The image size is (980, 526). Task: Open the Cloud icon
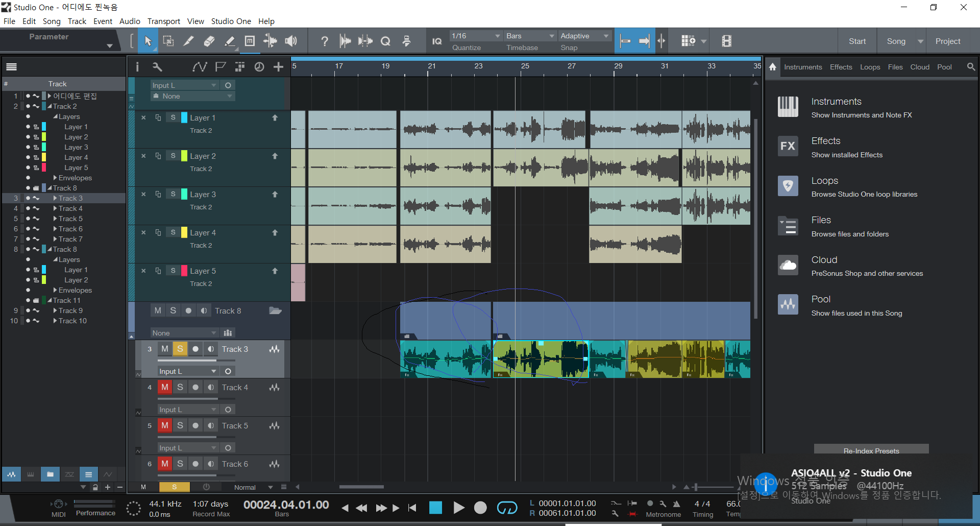point(788,265)
